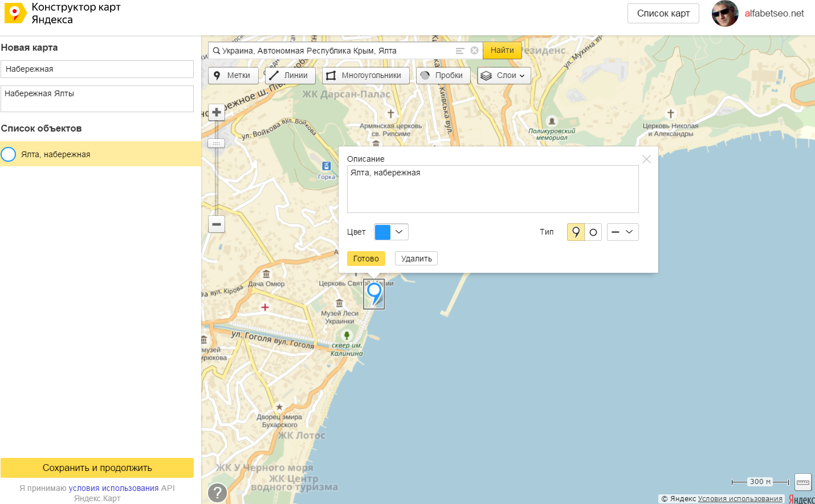This screenshot has height=504, width=815.
Task: Select the circle marker type
Action: click(593, 232)
